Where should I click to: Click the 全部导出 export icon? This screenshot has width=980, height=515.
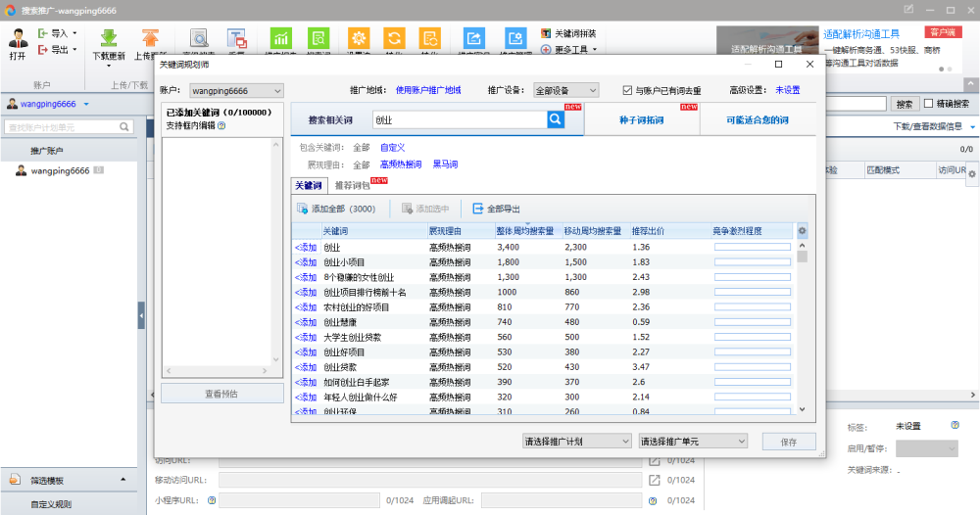click(478, 209)
